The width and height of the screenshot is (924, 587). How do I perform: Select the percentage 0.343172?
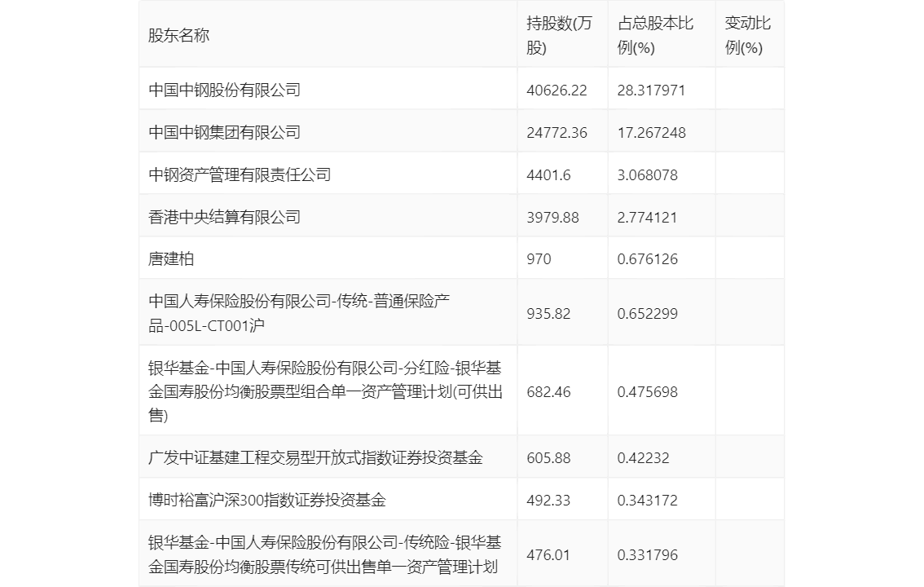pyautogui.click(x=647, y=501)
